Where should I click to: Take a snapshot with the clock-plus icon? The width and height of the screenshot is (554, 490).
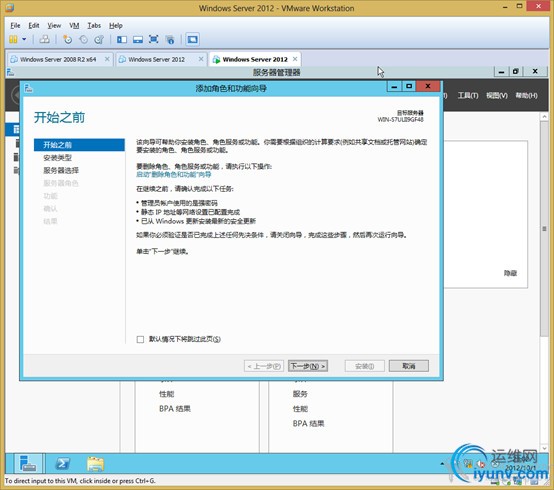click(67, 39)
